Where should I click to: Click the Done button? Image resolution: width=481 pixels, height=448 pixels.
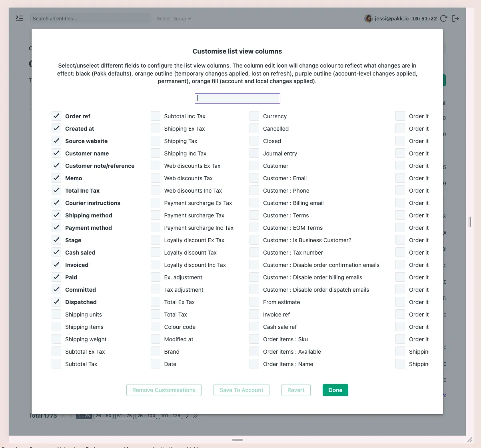pyautogui.click(x=335, y=390)
